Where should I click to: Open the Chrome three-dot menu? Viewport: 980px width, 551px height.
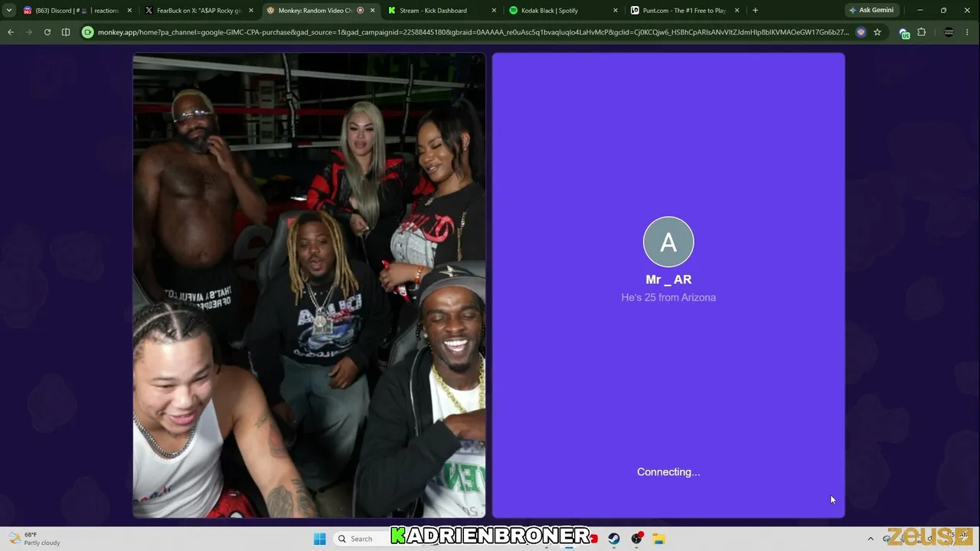[968, 32]
